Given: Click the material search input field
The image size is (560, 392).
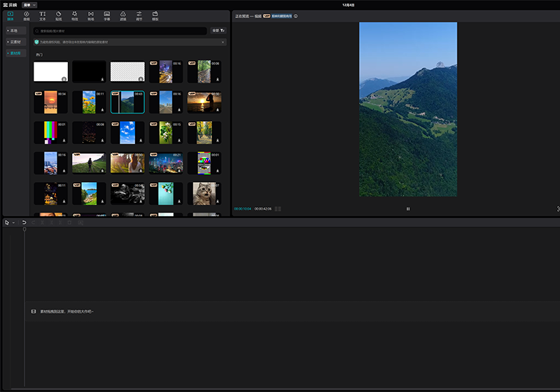Looking at the screenshot, I should pyautogui.click(x=120, y=31).
